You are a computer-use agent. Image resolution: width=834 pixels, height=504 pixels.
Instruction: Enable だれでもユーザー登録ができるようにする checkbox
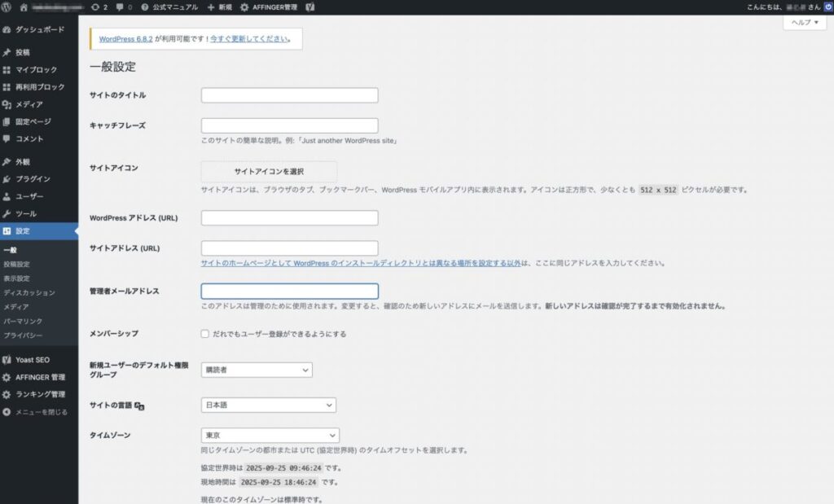(205, 334)
